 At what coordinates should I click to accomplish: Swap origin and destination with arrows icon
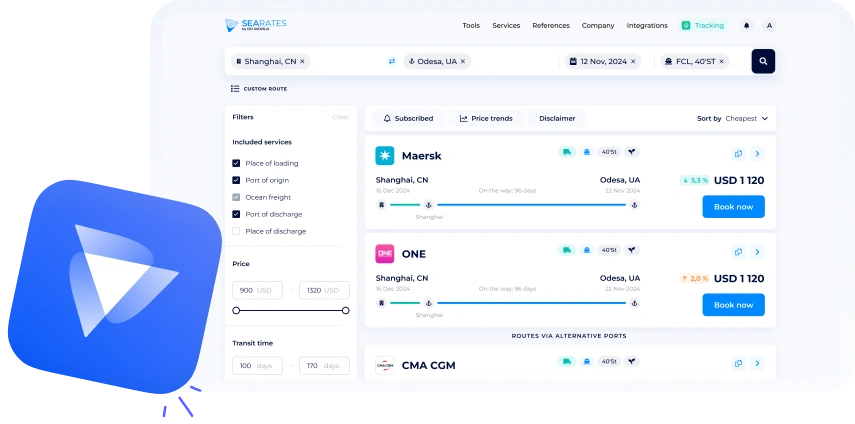[x=392, y=61]
